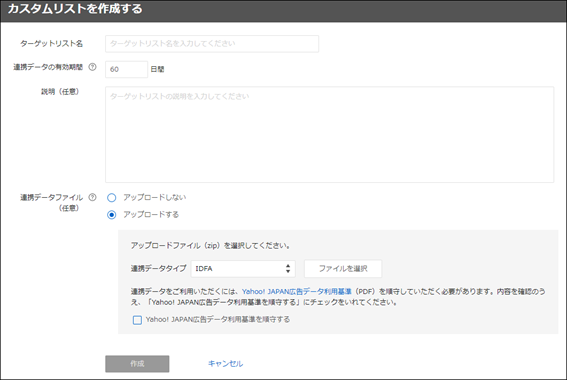Click the ターゲットリスト名 field label
This screenshot has height=380, width=567.
[x=51, y=44]
